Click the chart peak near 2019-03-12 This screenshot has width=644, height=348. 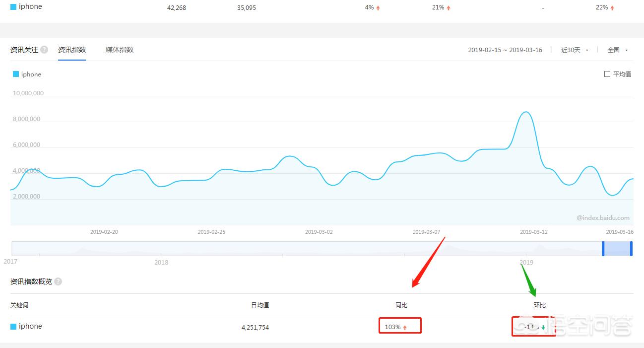526,112
